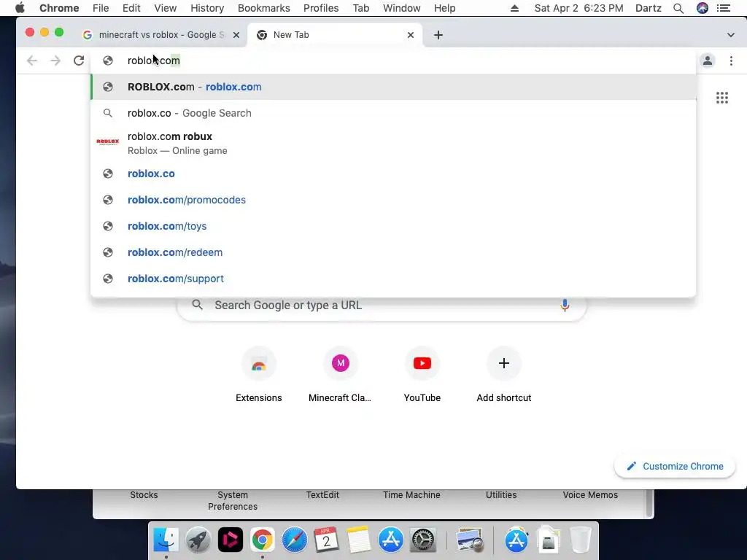Select the New Tab tab
The width and height of the screenshot is (747, 560).
coord(334,35)
